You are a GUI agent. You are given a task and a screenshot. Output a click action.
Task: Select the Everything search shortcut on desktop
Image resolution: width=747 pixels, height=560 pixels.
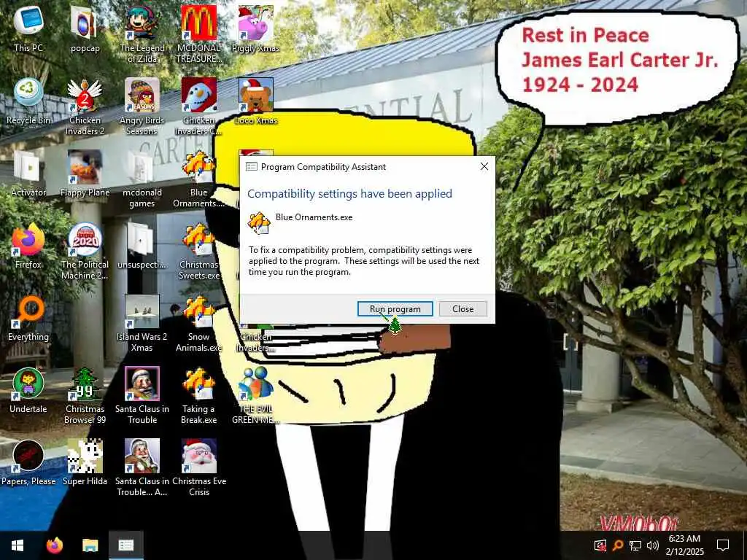(x=28, y=319)
